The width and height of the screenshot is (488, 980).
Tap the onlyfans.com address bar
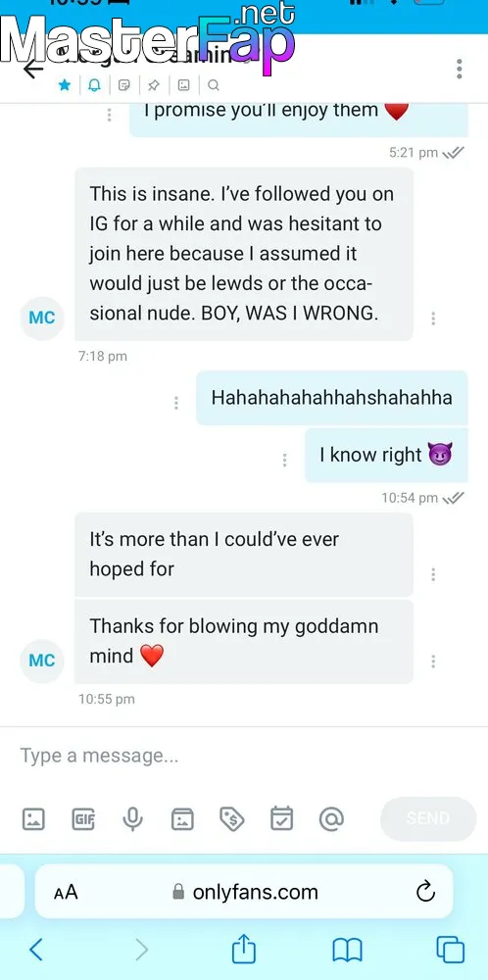point(244,892)
